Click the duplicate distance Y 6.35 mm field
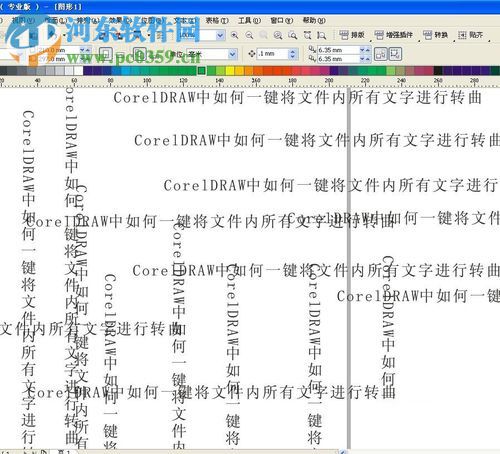Screen dimensions: 500x454 click(x=338, y=59)
